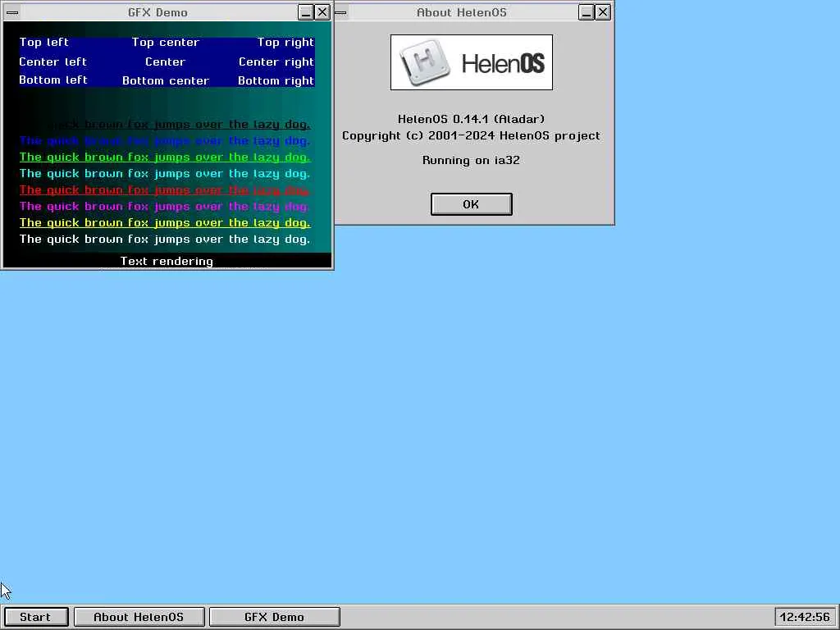Click the 'Bottom center' text label
The width and height of the screenshot is (840, 630).
click(x=166, y=80)
